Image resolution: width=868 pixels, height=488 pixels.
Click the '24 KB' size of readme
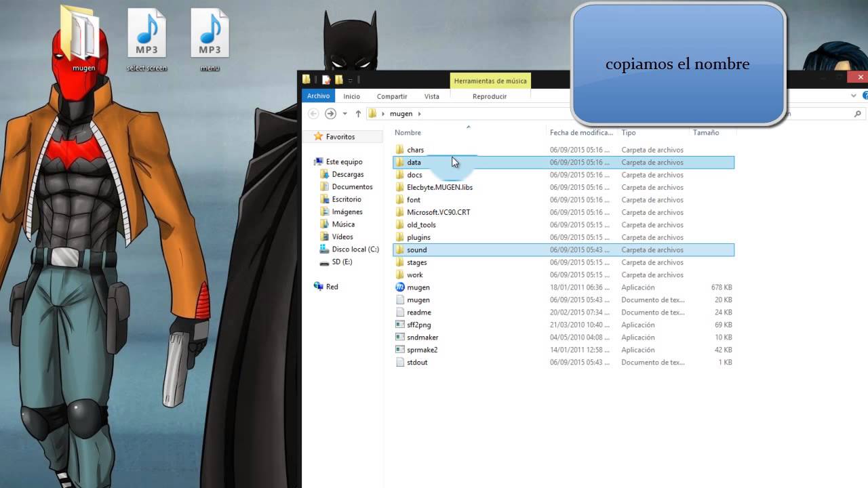724,312
